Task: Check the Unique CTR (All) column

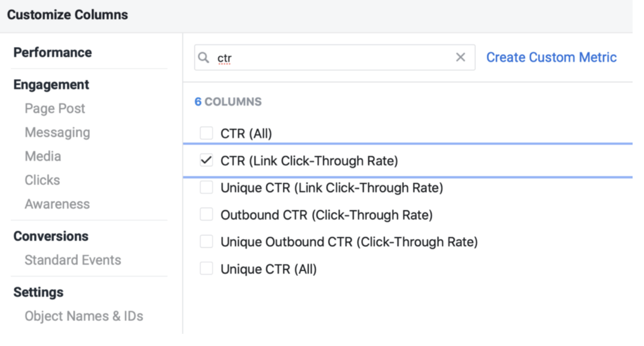Action: 206,269
